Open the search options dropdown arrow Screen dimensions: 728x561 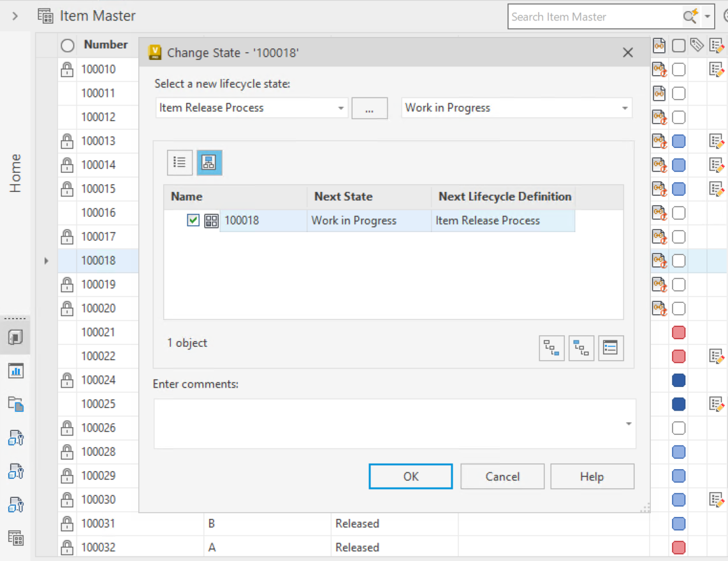[x=708, y=17]
